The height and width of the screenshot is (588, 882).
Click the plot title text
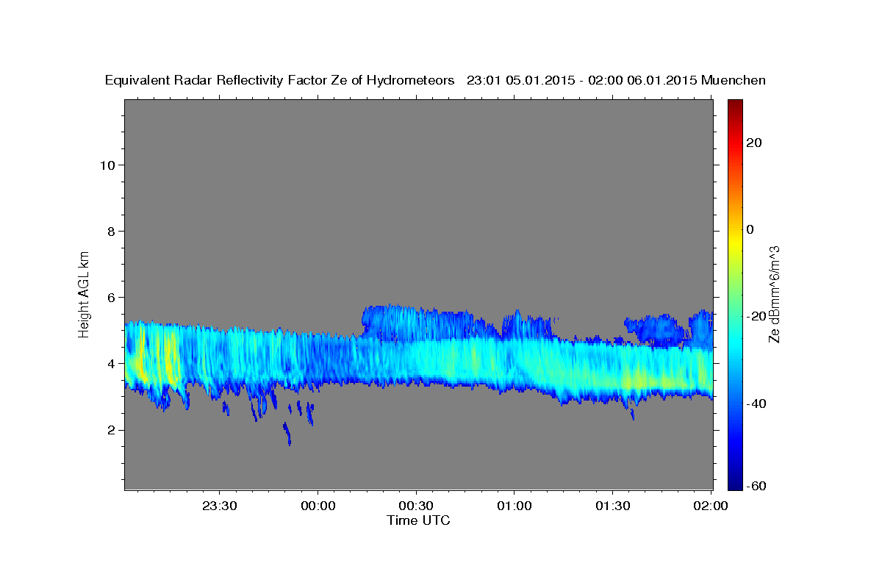pyautogui.click(x=435, y=80)
